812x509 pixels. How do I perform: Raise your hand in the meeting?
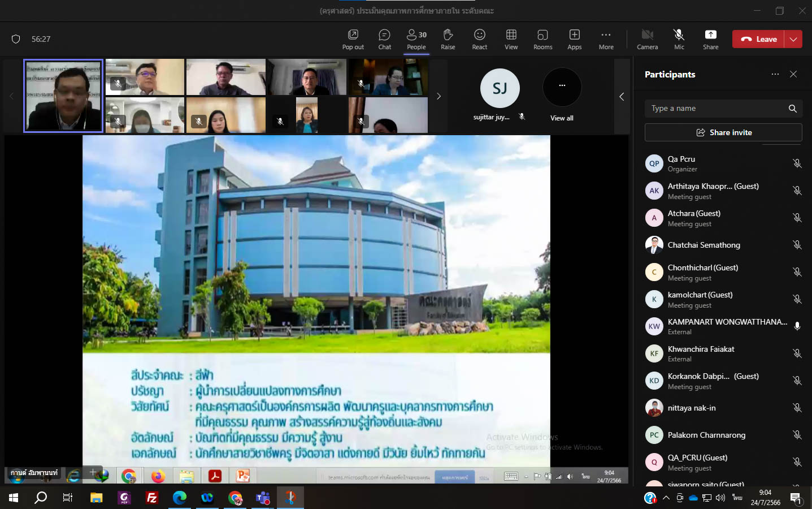[448, 39]
